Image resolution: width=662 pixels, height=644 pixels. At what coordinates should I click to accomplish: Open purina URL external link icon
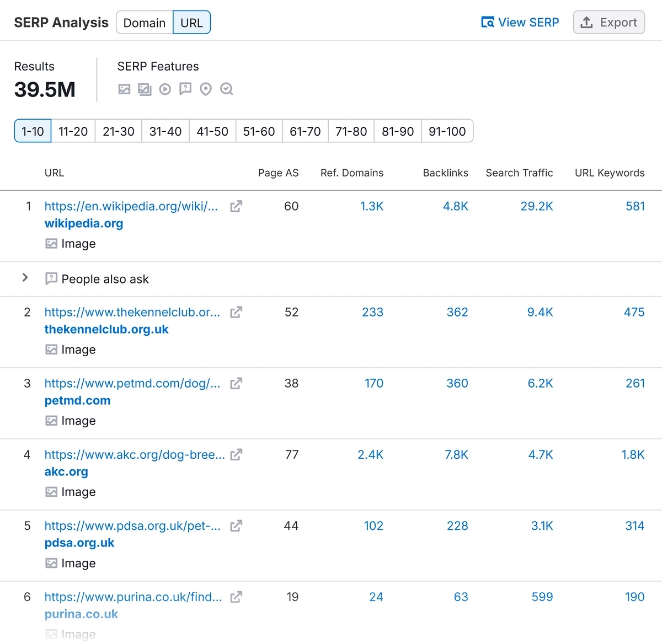236,597
